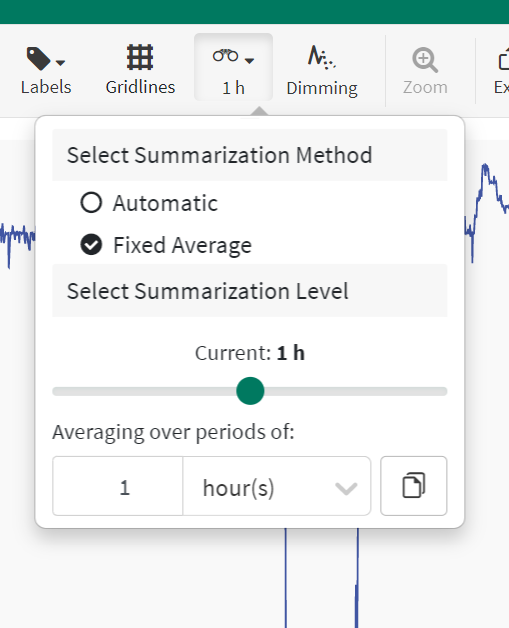Screen dimensions: 509x628
Task: Open the hour(s) unit dropdown
Action: (x=277, y=486)
